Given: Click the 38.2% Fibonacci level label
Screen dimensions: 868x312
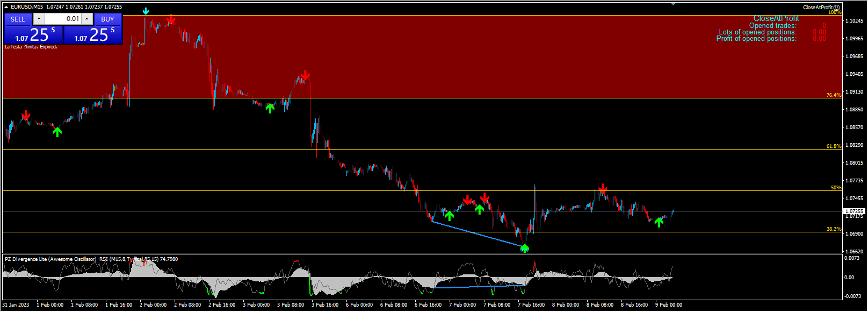Looking at the screenshot, I should 834,229.
